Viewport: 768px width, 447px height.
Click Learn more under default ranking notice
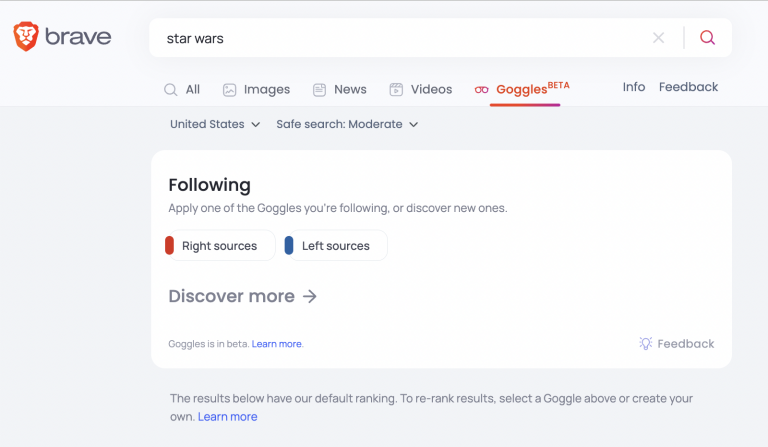(227, 416)
